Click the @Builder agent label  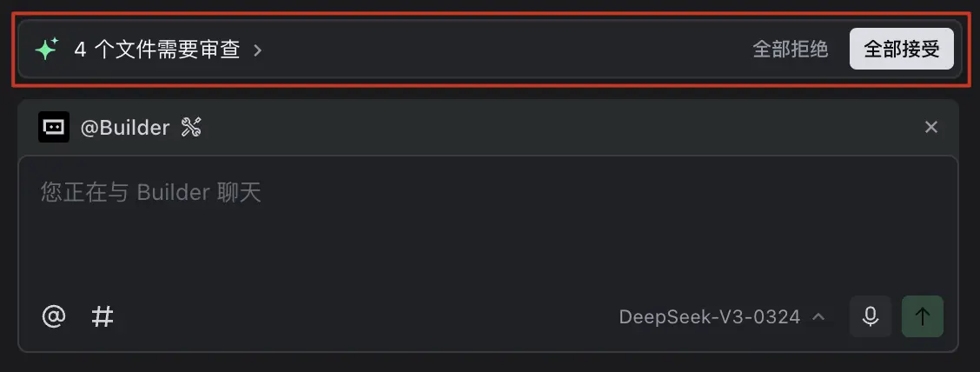[124, 128]
